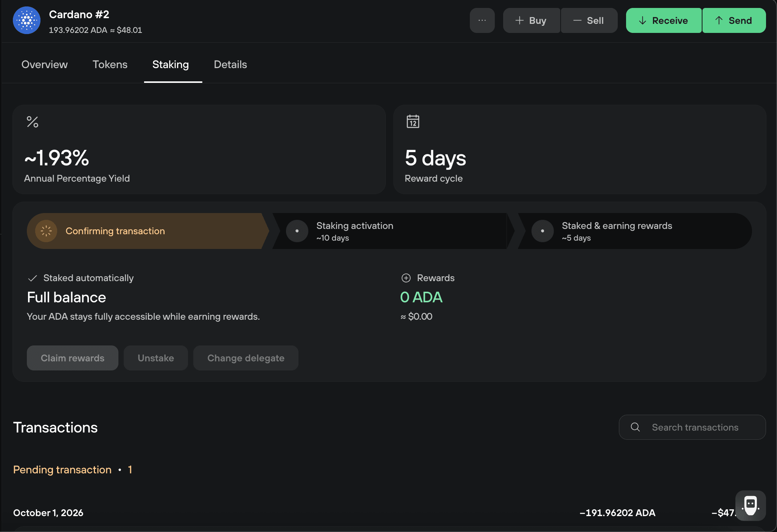Click the ≈ $0.00 rewards value
Screen dimensions: 777x532
416,316
